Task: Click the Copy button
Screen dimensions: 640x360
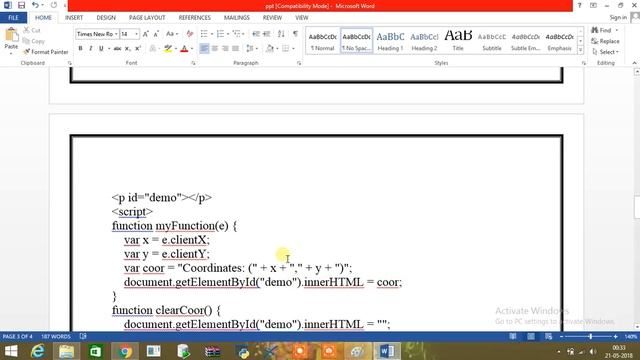Action: (x=33, y=41)
